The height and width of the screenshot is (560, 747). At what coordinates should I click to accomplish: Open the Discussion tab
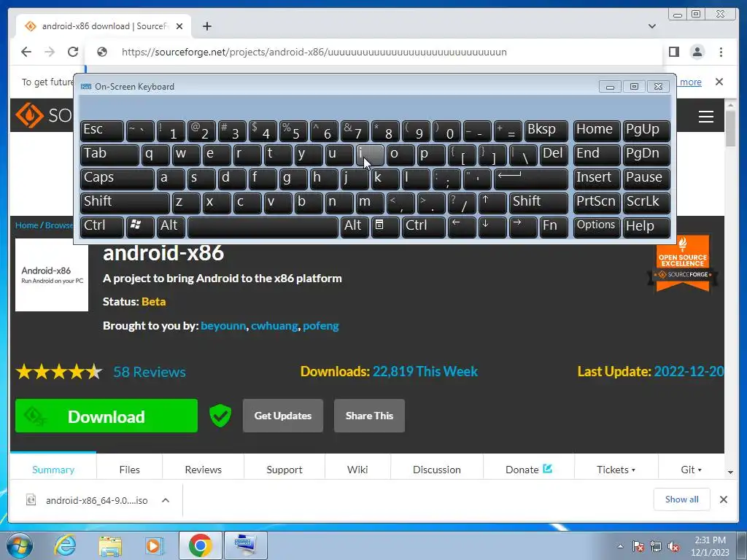(x=437, y=470)
